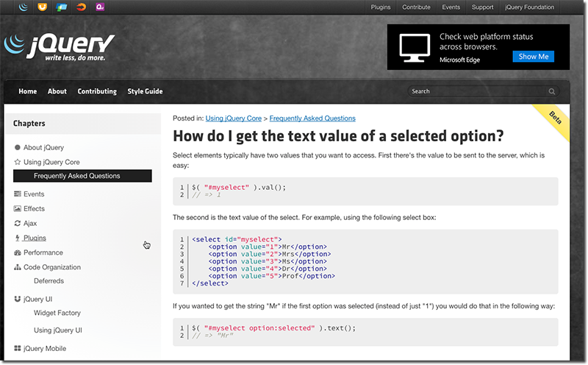This screenshot has height=365, width=588.
Task: Open the Code Organization chapter
Action: 51,267
